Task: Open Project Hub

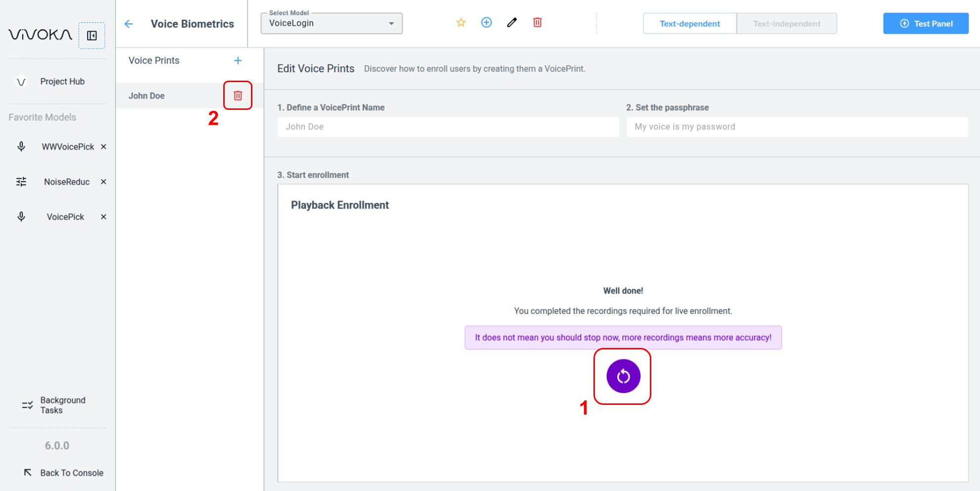Action: [x=62, y=82]
